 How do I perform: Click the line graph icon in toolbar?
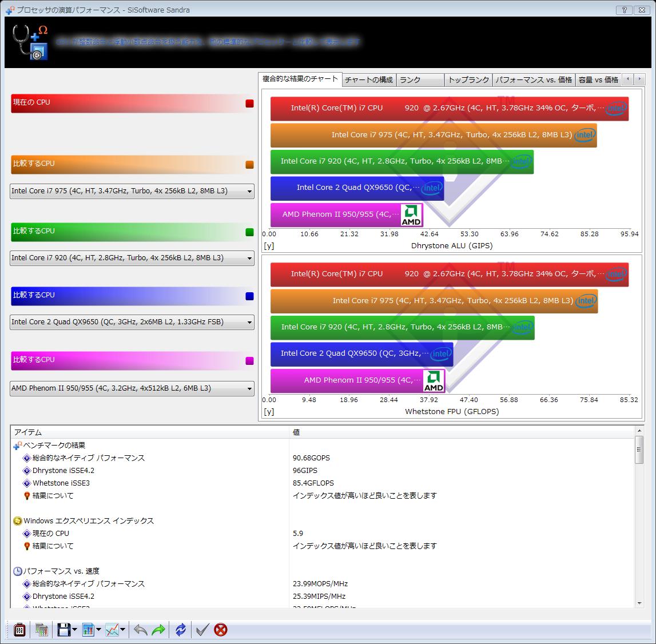click(x=112, y=629)
